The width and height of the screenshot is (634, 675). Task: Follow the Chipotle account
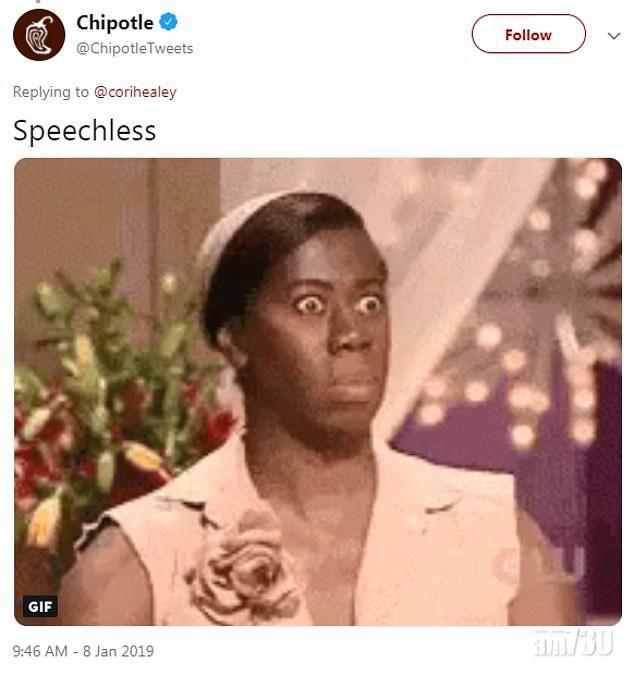(x=529, y=34)
